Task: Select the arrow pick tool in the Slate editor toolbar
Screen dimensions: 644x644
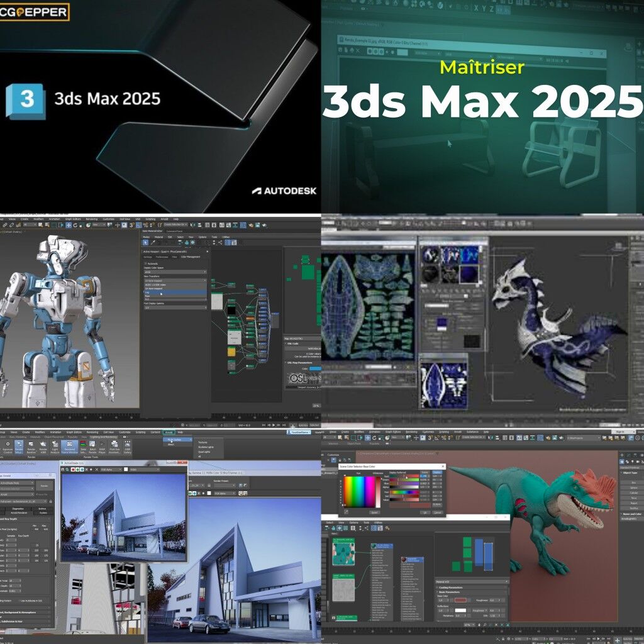Action: [x=145, y=242]
